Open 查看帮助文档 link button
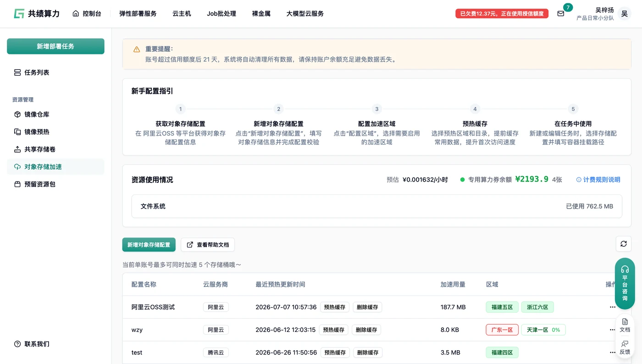This screenshot has width=642, height=364. pos(208,245)
